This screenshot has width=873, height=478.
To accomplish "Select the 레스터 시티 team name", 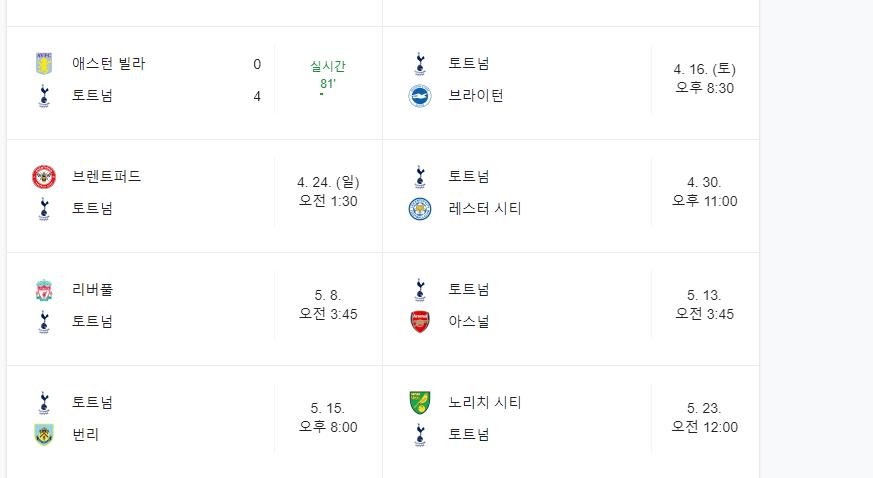I will [x=485, y=209].
